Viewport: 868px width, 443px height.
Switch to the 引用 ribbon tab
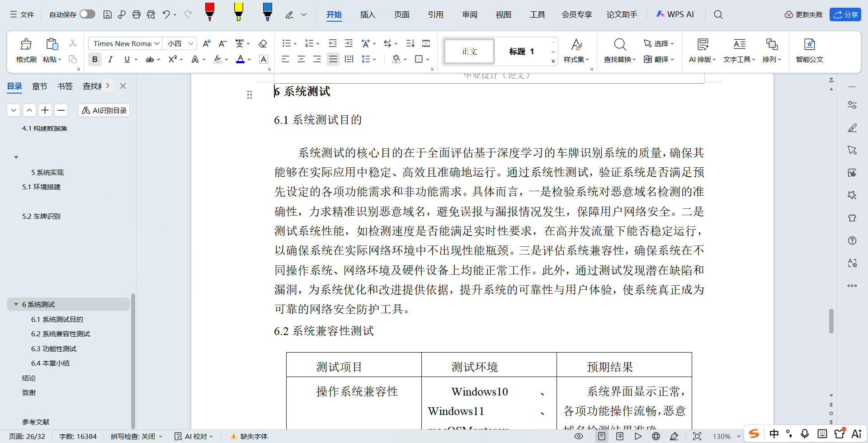point(435,14)
